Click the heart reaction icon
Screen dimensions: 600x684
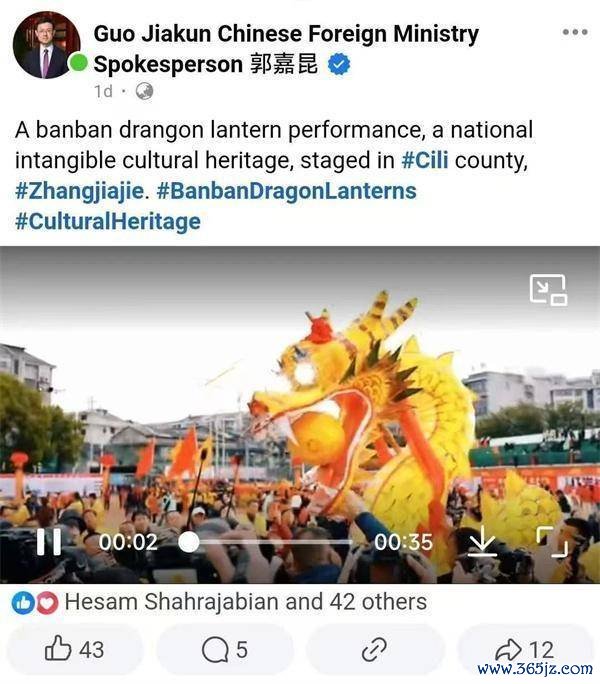[47, 603]
